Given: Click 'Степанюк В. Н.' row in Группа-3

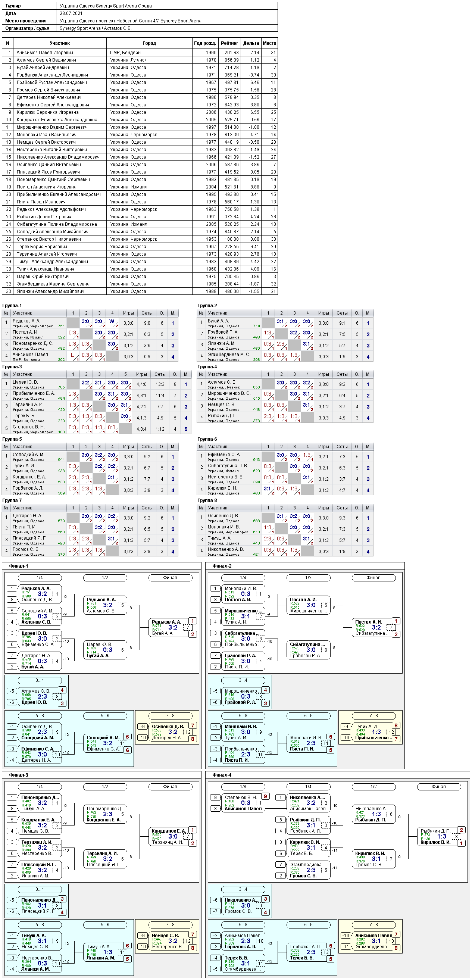Looking at the screenshot, I should [97, 429].
